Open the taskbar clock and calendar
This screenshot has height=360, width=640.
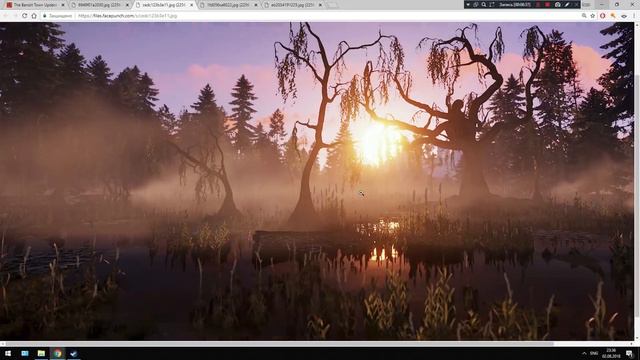pyautogui.click(x=611, y=353)
